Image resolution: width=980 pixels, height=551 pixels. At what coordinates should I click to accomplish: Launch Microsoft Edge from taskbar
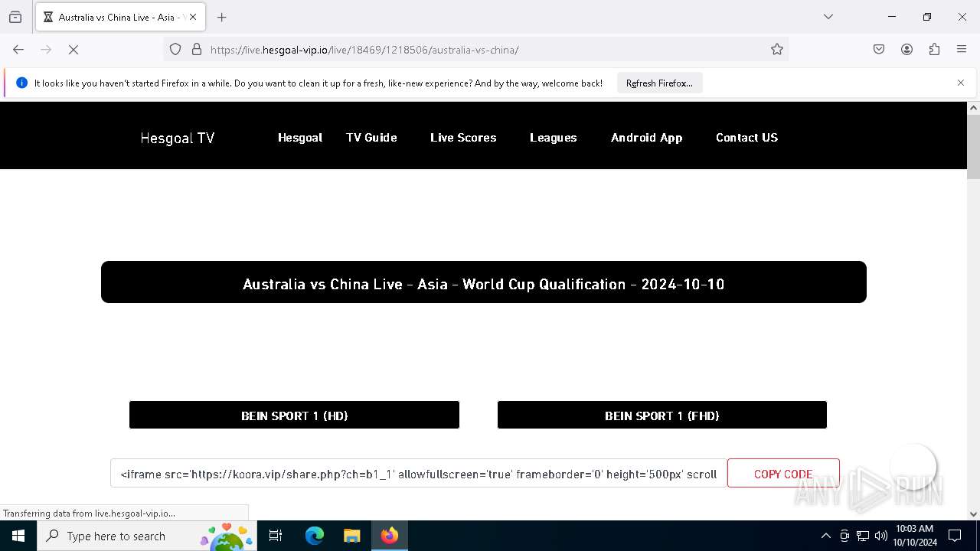click(x=315, y=536)
